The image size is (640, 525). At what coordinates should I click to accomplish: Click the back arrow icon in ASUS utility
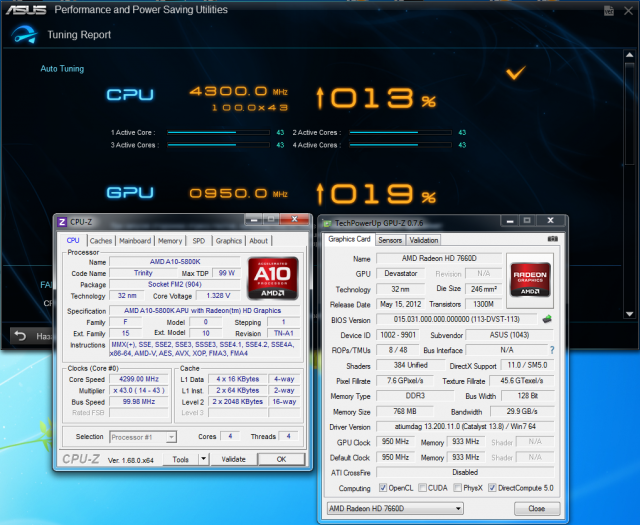click(20, 336)
